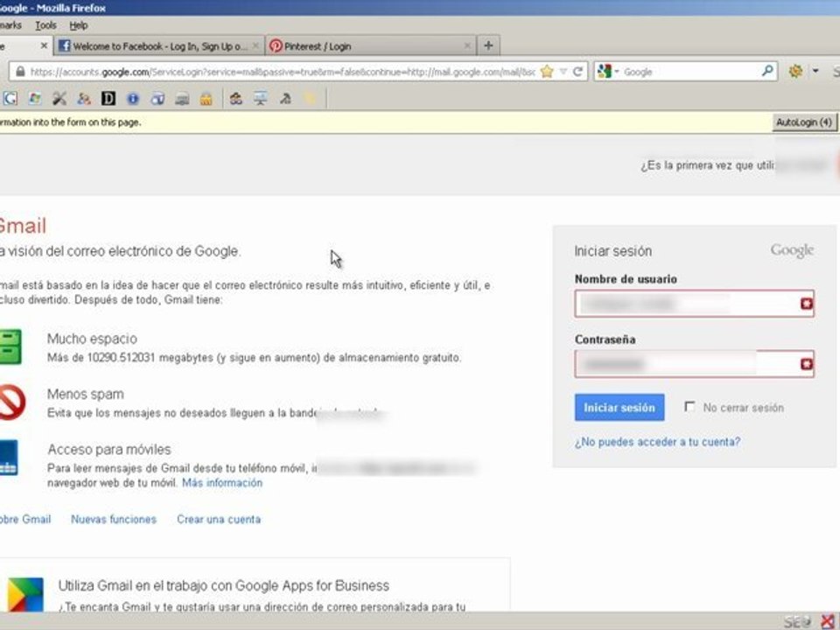Click the SEO status bar icon
840x630 pixels.
coord(797,622)
